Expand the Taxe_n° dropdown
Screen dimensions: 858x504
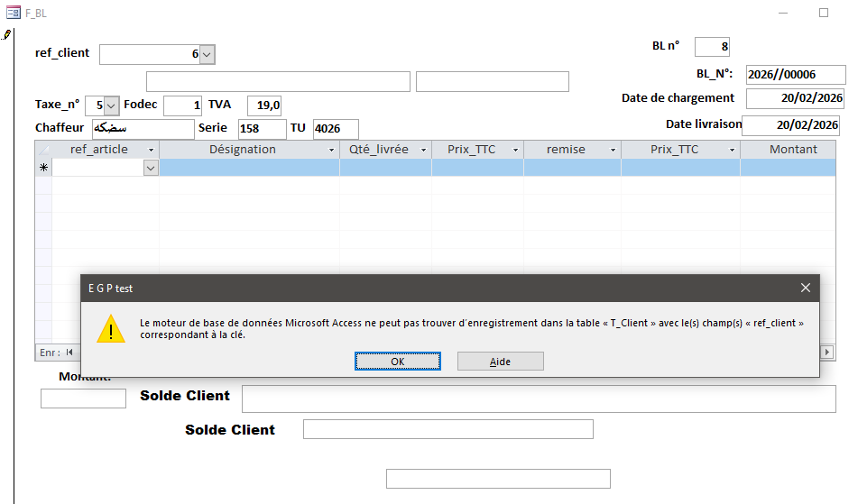pos(111,105)
